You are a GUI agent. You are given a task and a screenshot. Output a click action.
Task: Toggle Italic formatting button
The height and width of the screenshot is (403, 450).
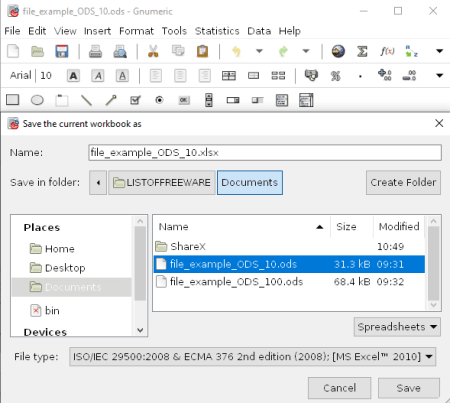[x=98, y=76]
